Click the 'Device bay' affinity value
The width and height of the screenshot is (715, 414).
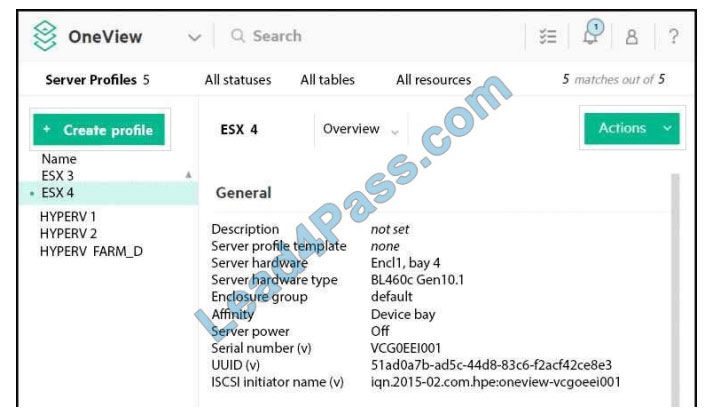pos(403,315)
